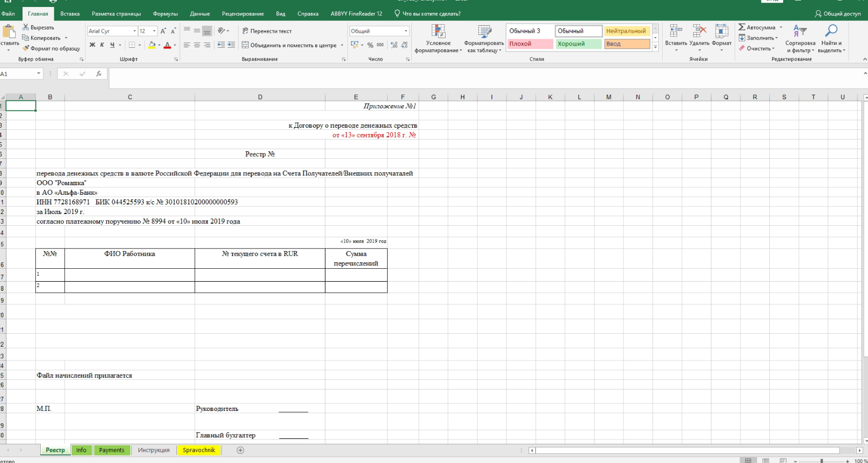Center text horizontally

[x=197, y=45]
